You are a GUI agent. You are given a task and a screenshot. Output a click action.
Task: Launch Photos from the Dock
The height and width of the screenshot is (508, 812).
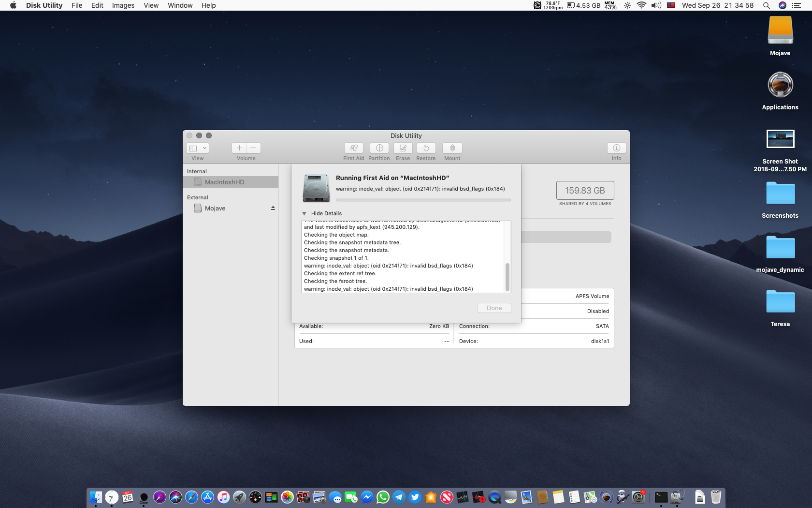coord(287,497)
